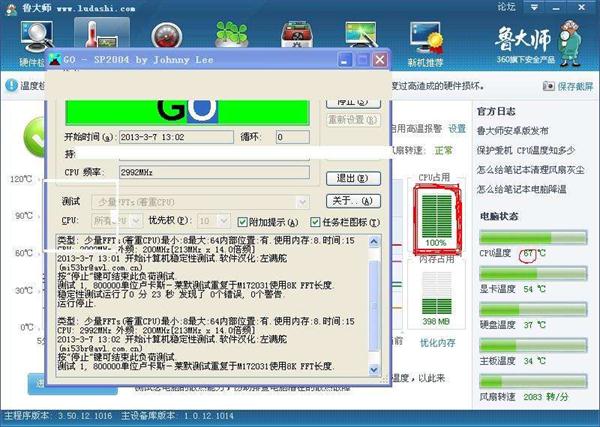Screen dimensions: 600x427
Task: Open the green clover toolbar icon
Action: coord(232,34)
